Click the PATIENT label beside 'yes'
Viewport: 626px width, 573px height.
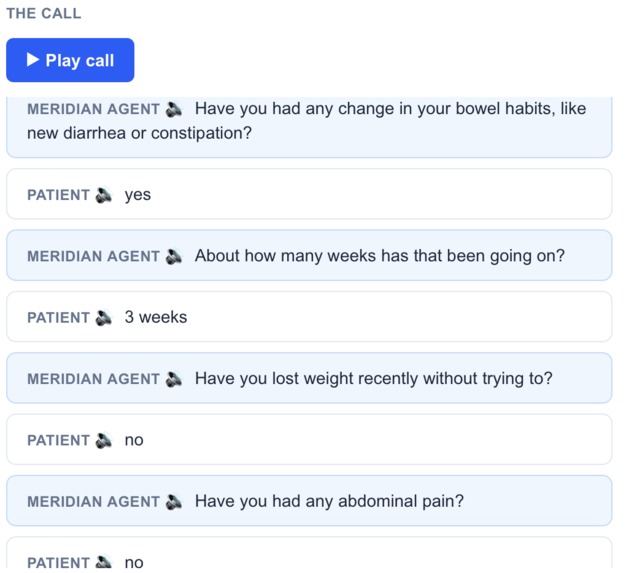tap(58, 195)
